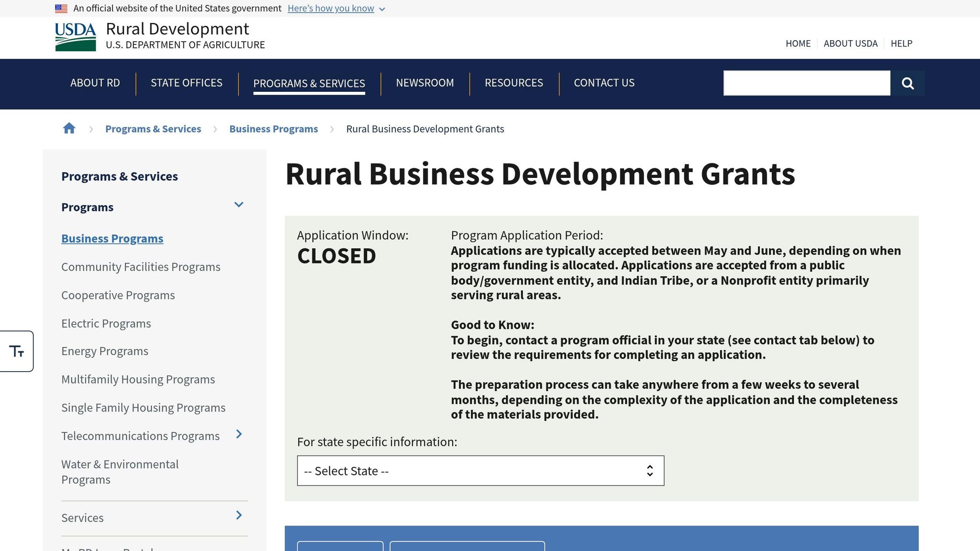Viewport: 980px width, 551px height.
Task: Collapse the Programs sidebar section
Action: (238, 205)
